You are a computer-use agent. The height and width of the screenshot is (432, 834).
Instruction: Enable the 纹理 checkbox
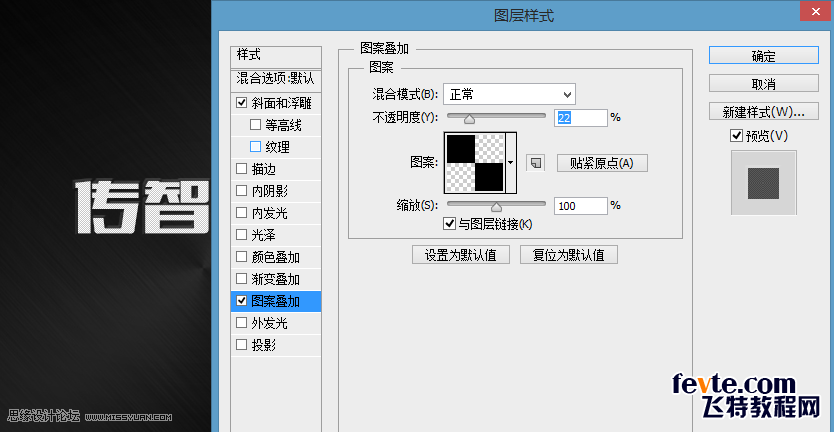click(255, 146)
